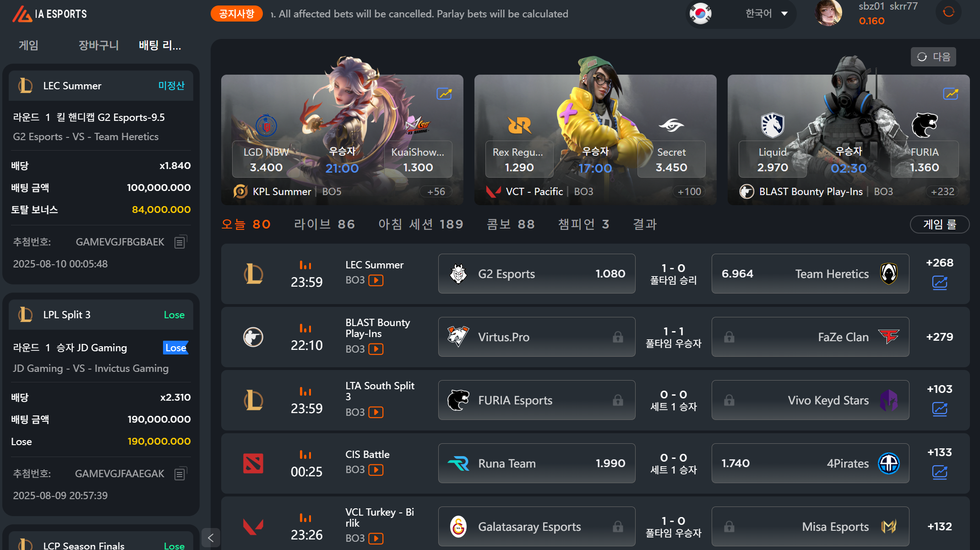Click the 다음 refresh button
Screen dimensions: 980x550
pyautogui.click(x=933, y=57)
